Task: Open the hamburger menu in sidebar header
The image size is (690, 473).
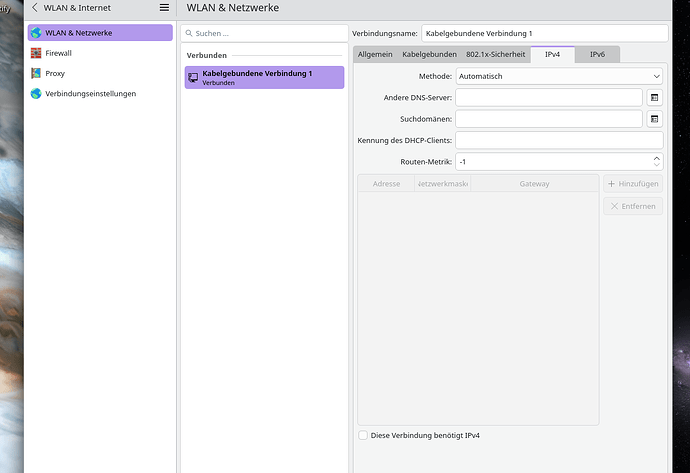Action: 164,8
